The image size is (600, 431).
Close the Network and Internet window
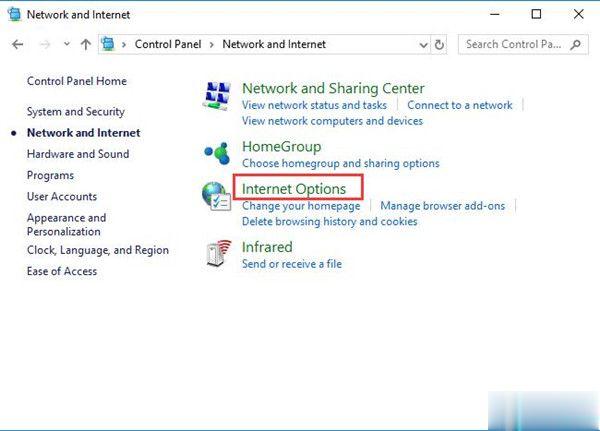[x=579, y=15]
